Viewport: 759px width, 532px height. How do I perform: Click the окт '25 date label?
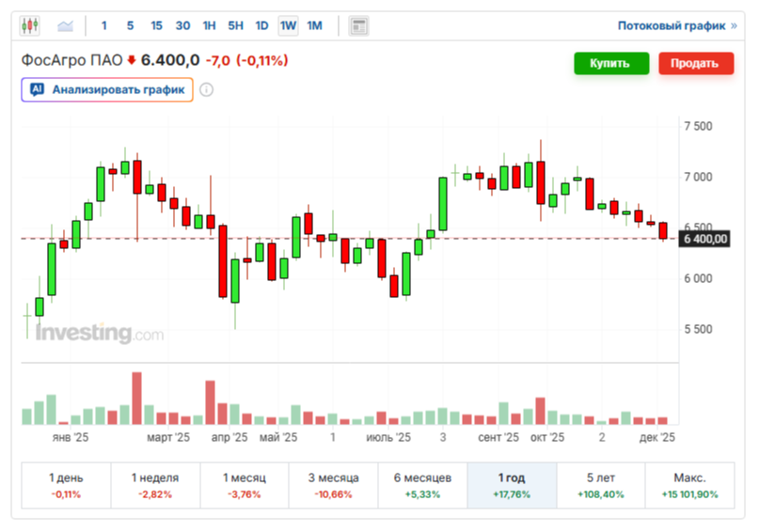point(547,437)
